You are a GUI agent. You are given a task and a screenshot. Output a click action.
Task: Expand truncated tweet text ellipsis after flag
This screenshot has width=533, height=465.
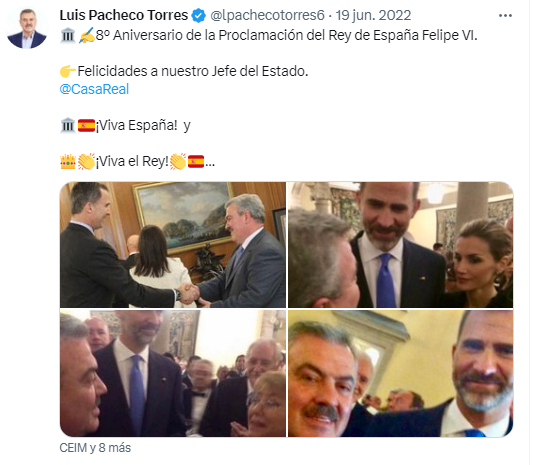pyautogui.click(x=210, y=163)
